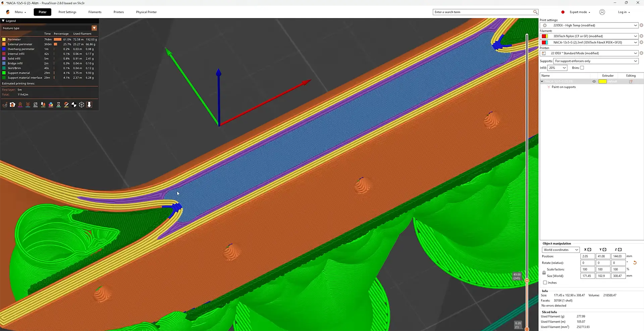This screenshot has height=331, width=644.
Task: Toggle shells wireframe cube icon
Action: (x=82, y=105)
